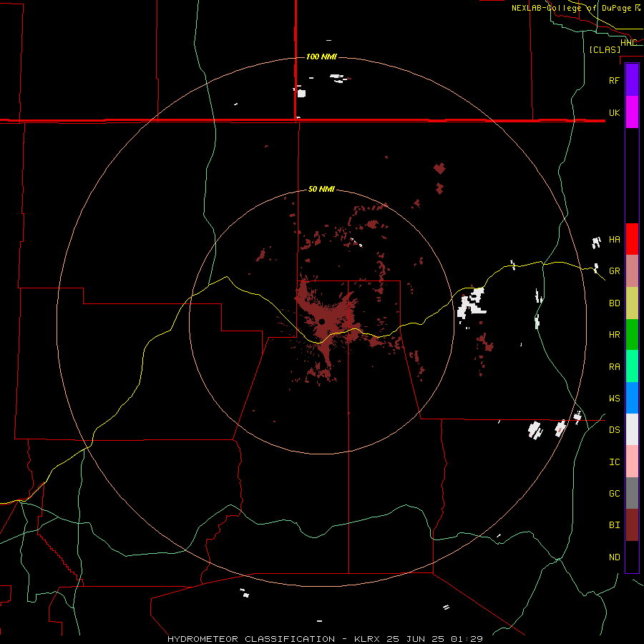Viewport: 644px width, 644px height.
Task: Click the GC legend label
Action: tap(615, 494)
